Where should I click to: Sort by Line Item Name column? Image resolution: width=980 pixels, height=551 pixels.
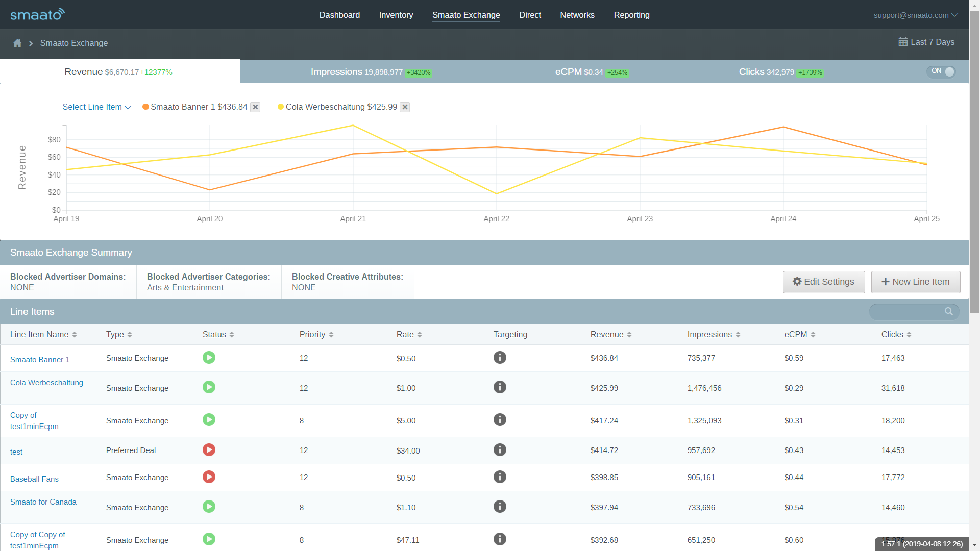pyautogui.click(x=43, y=335)
